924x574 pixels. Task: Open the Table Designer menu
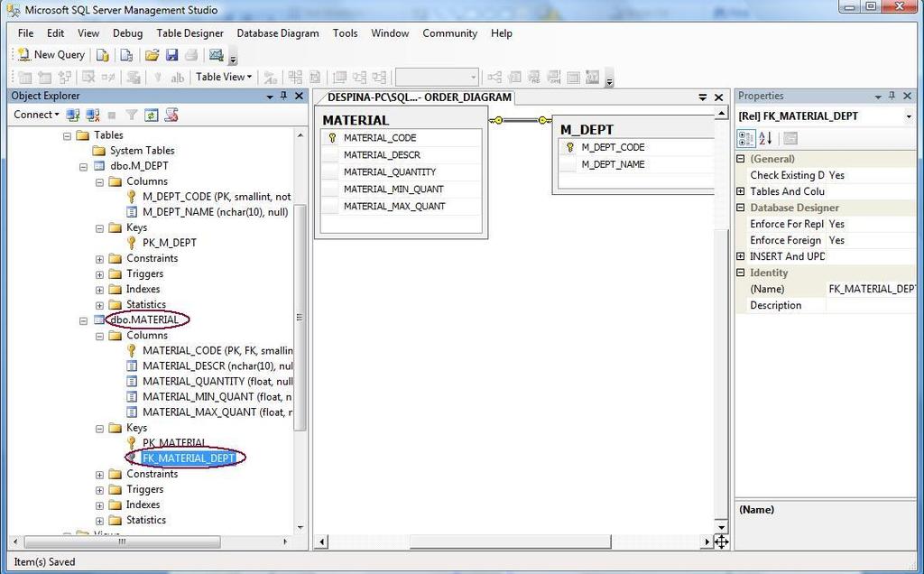(189, 33)
